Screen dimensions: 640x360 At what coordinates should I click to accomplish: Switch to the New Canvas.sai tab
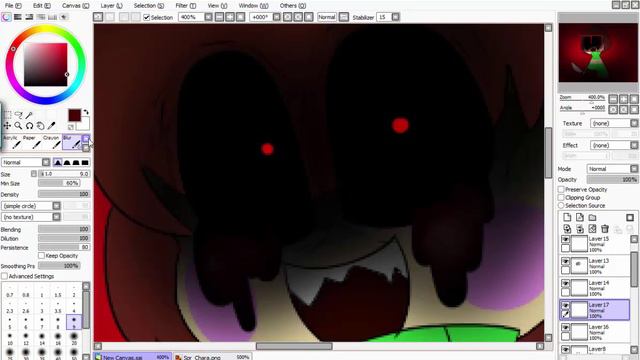pyautogui.click(x=132, y=357)
